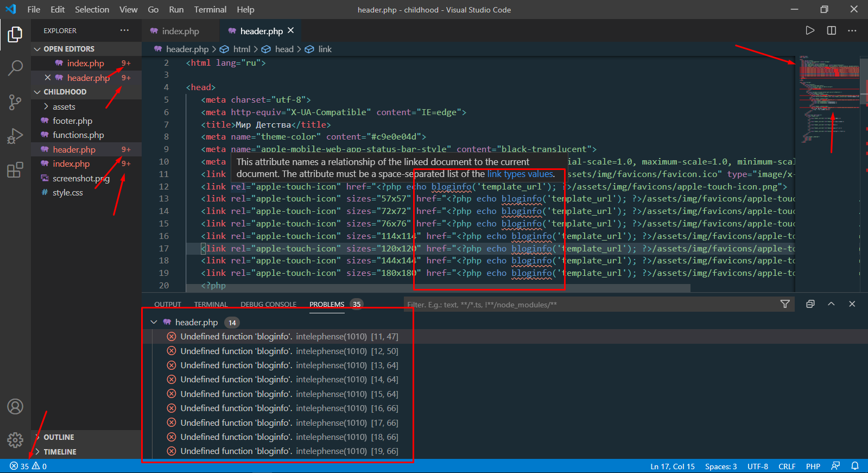Close the bottom panel
The image size is (868, 473).
[x=852, y=304]
